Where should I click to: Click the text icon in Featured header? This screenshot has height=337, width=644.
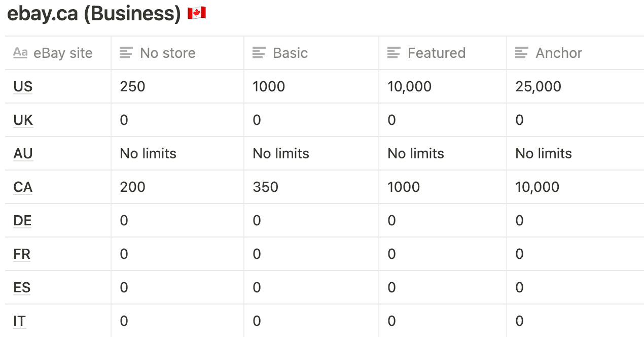[394, 53]
